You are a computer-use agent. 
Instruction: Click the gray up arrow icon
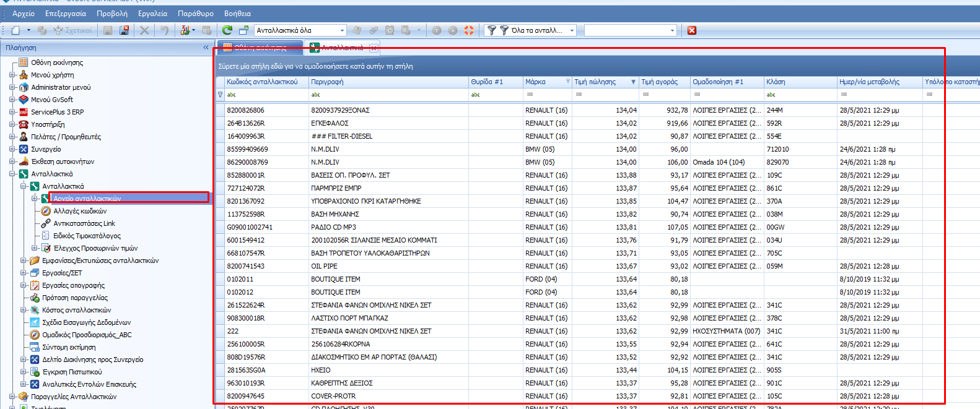(437, 30)
